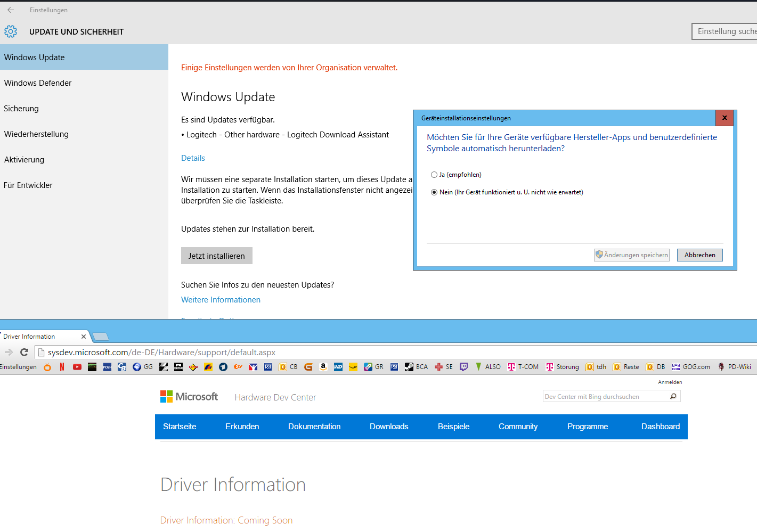Image resolution: width=757 pixels, height=532 pixels.
Task: Open the YouTube bookmark
Action: pos(77,367)
